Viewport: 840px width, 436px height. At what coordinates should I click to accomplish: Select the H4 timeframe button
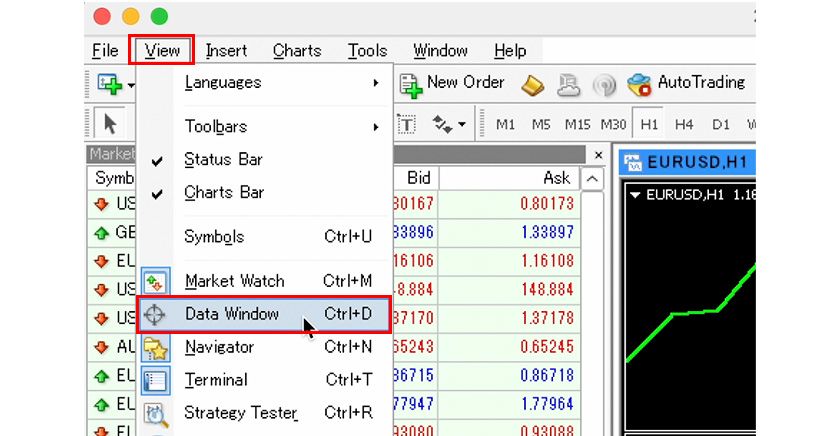pyautogui.click(x=684, y=125)
